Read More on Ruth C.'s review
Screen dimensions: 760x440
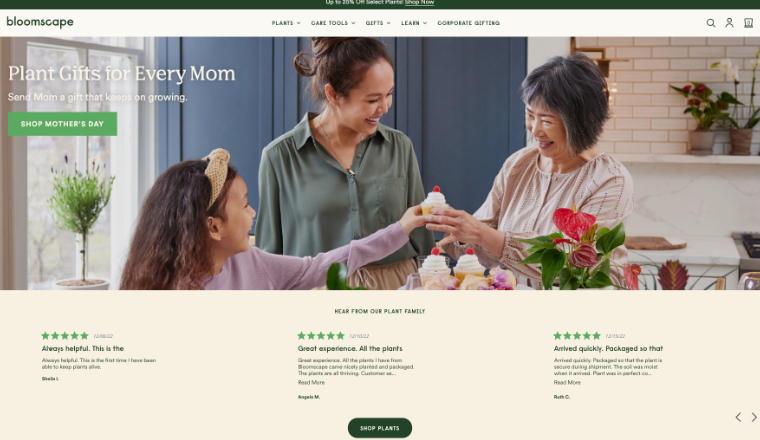[567, 382]
